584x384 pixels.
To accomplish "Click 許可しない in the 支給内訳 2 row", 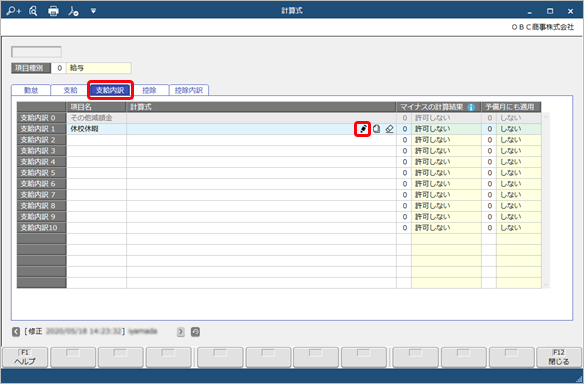I will pos(446,140).
